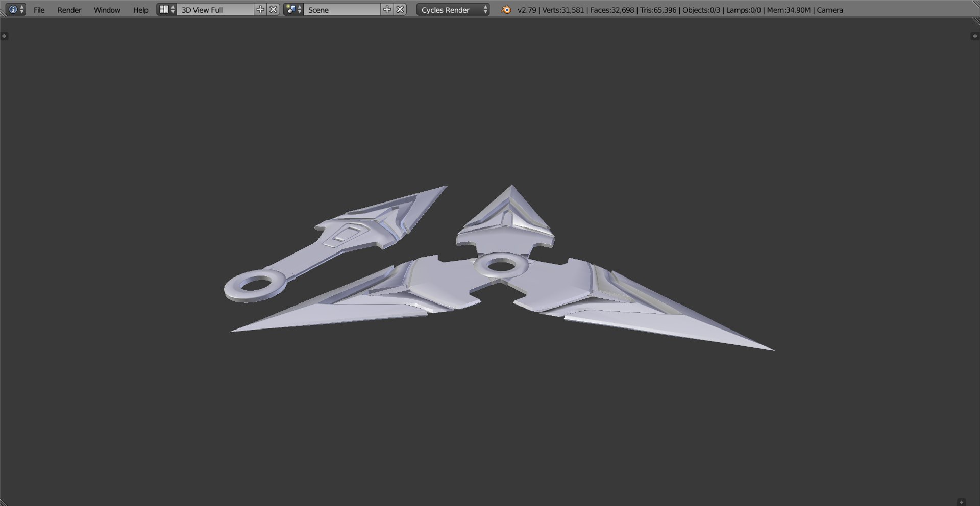This screenshot has width=980, height=506.
Task: Add a new screen layout with plus icon
Action: click(x=260, y=9)
